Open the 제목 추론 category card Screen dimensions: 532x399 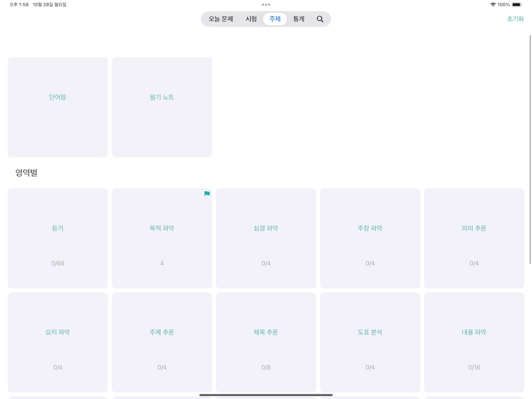pos(266,343)
